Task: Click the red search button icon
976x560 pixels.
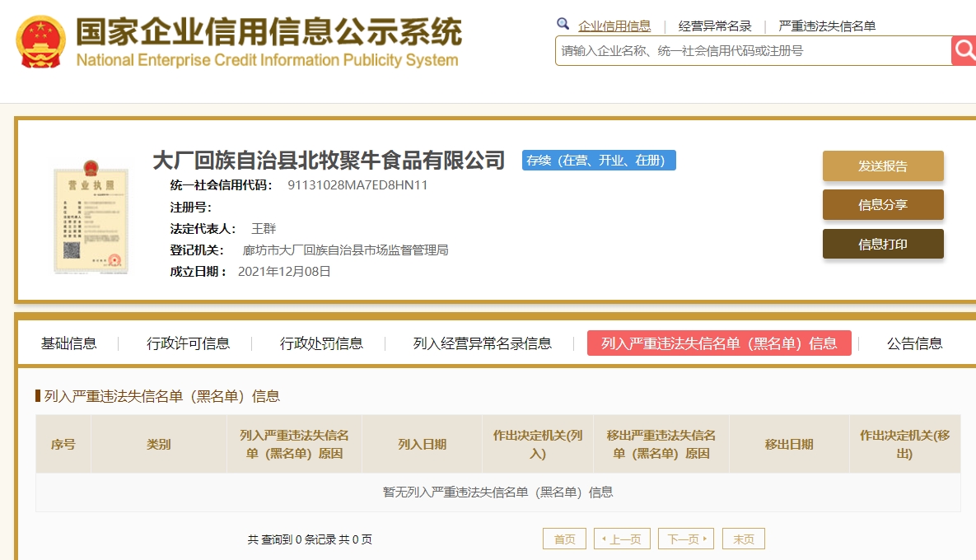Action: (964, 50)
